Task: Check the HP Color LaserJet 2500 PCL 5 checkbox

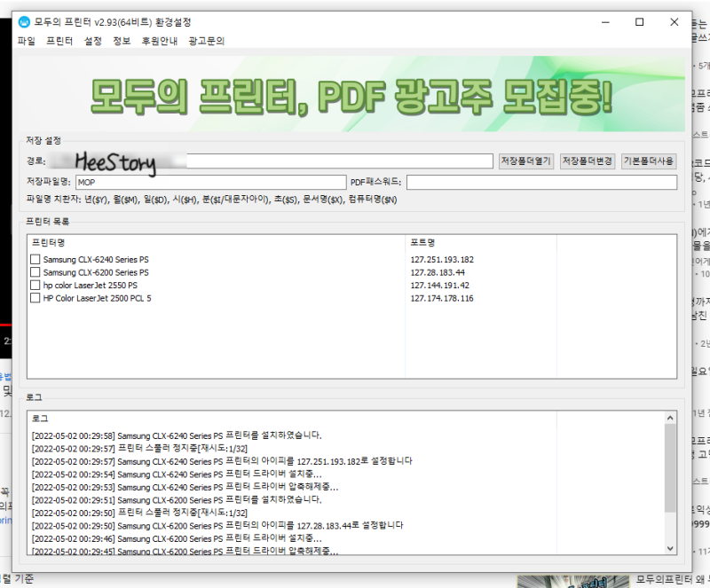Action: pyautogui.click(x=35, y=298)
